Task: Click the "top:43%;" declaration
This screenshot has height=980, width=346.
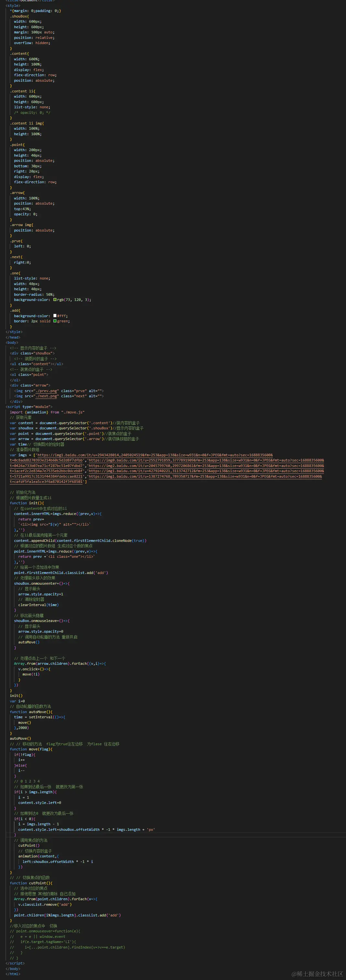Action: click(x=22, y=209)
